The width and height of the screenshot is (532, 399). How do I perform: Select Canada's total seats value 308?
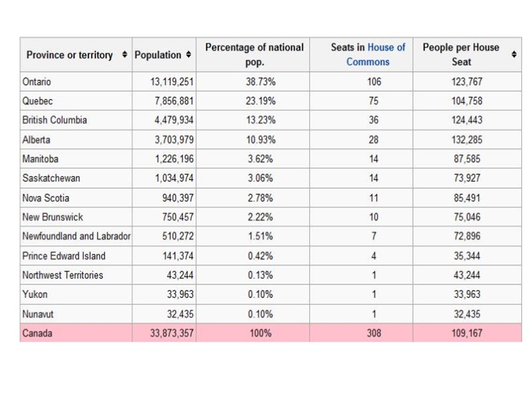[374, 333]
